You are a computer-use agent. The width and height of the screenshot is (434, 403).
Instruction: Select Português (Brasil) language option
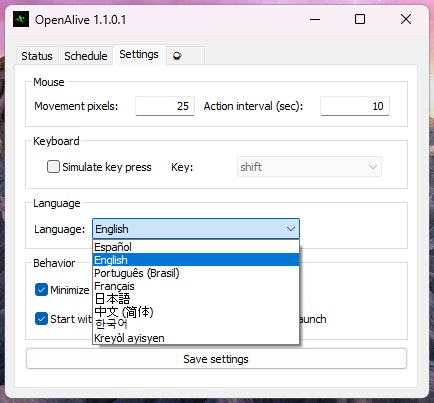pos(196,273)
